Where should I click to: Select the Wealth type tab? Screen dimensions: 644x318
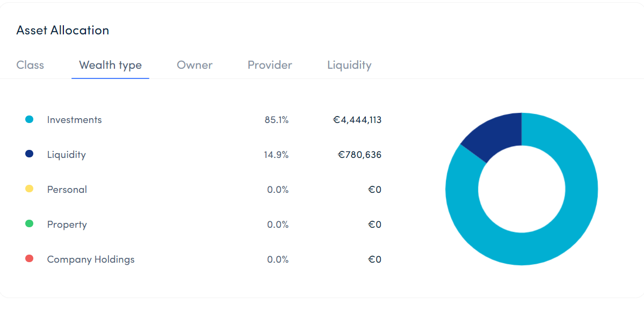point(110,65)
